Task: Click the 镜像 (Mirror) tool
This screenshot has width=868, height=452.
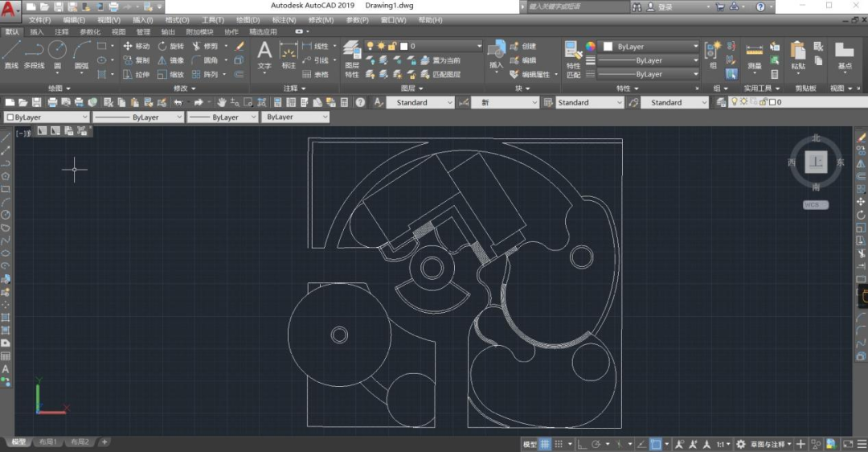Action: (171, 60)
